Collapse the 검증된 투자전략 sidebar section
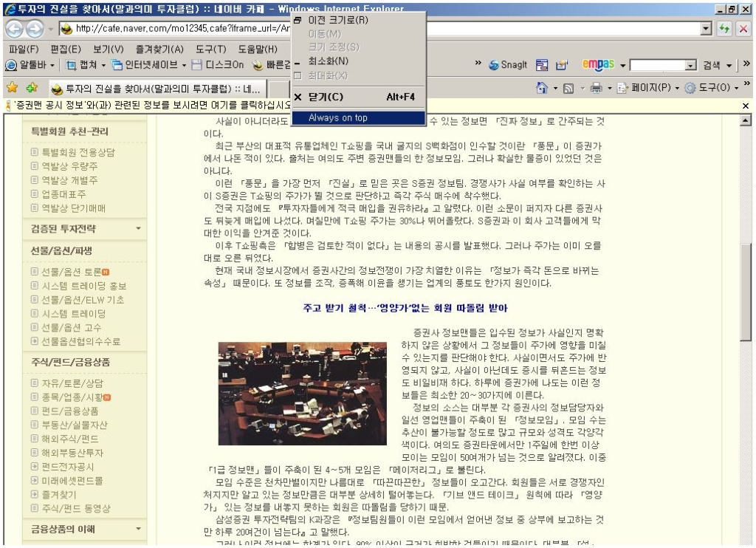Viewport: 756px width, 548px height. pyautogui.click(x=138, y=228)
